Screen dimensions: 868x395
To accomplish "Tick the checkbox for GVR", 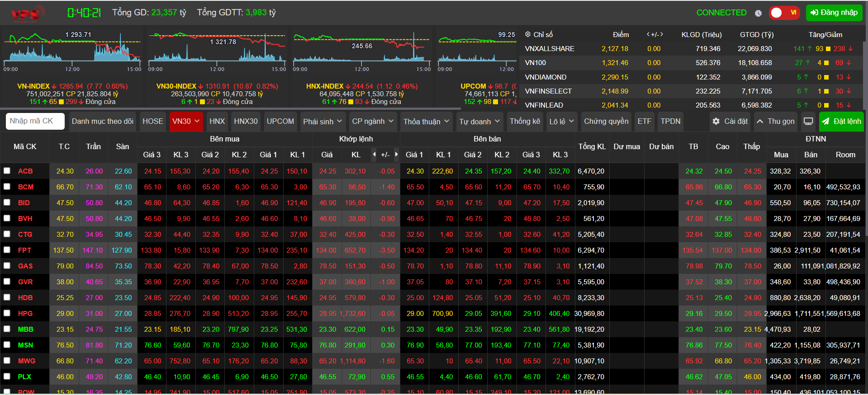I will tap(7, 282).
